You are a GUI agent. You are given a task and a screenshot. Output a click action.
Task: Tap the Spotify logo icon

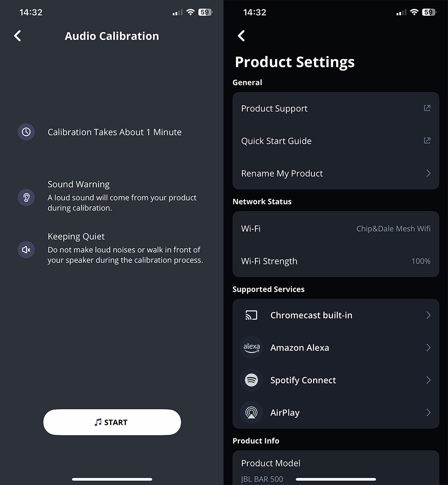[251, 380]
